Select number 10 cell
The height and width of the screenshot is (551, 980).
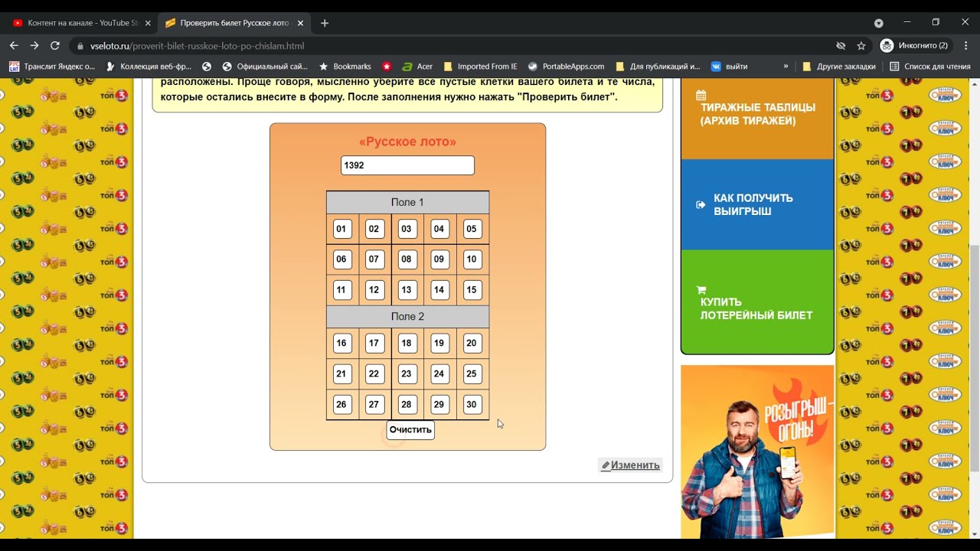[x=472, y=259]
